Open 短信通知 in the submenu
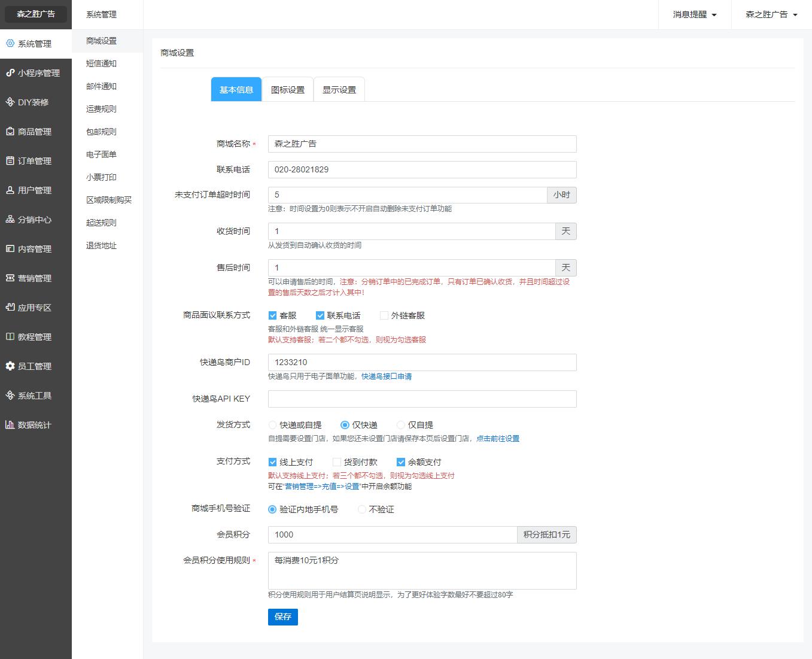Screen dimensions: 812x659 pos(101,63)
